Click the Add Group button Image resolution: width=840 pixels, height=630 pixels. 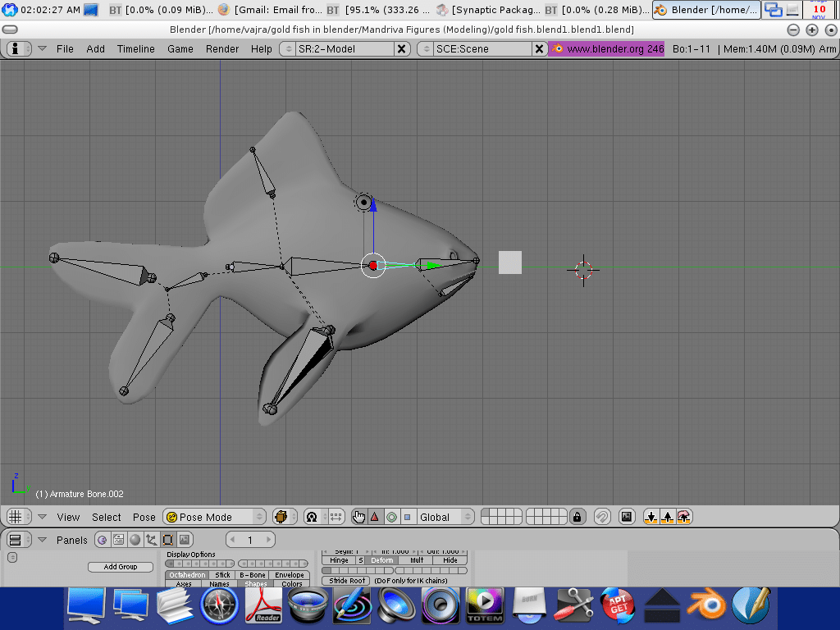point(121,567)
